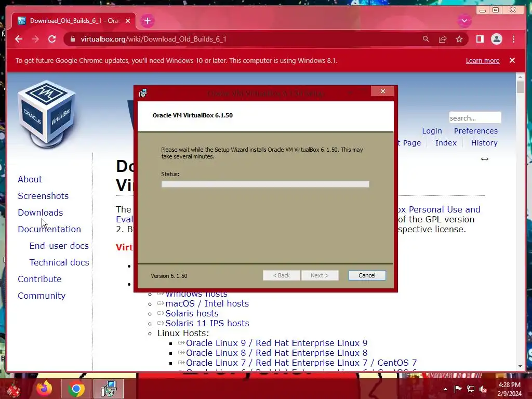Click the installer icon in setup title bar
The image size is (532, 399).
[x=143, y=93]
